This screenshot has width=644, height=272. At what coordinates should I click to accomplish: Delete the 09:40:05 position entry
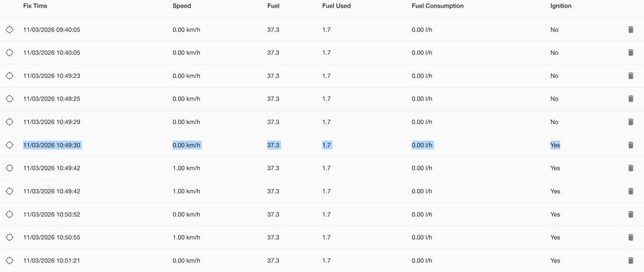pos(630,30)
